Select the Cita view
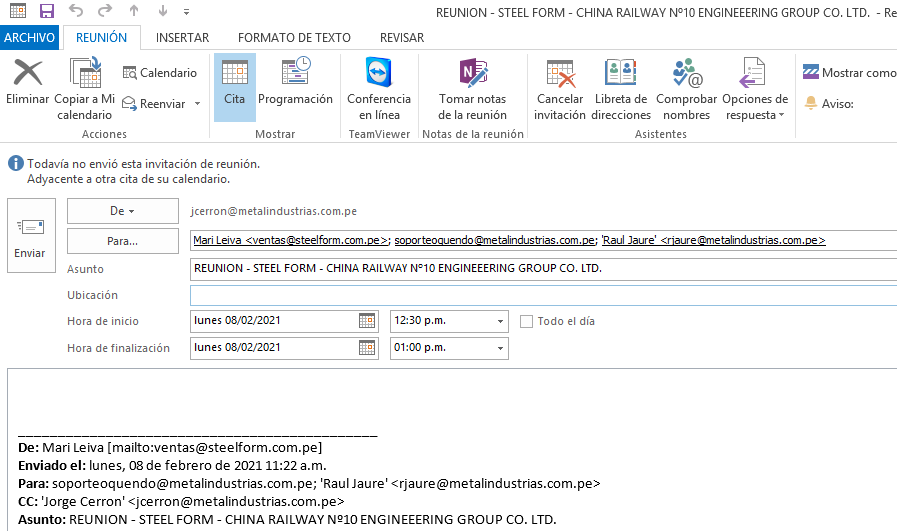 coord(235,87)
